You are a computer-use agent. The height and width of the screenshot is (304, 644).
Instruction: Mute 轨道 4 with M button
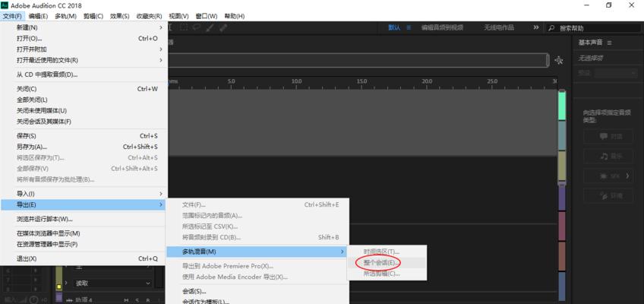coord(127,300)
